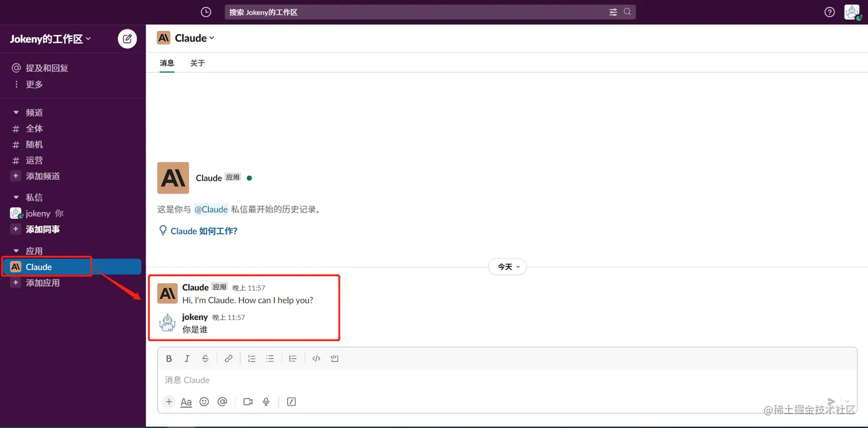The height and width of the screenshot is (428, 868).
Task: Switch to the 消息 tab
Action: tap(167, 63)
